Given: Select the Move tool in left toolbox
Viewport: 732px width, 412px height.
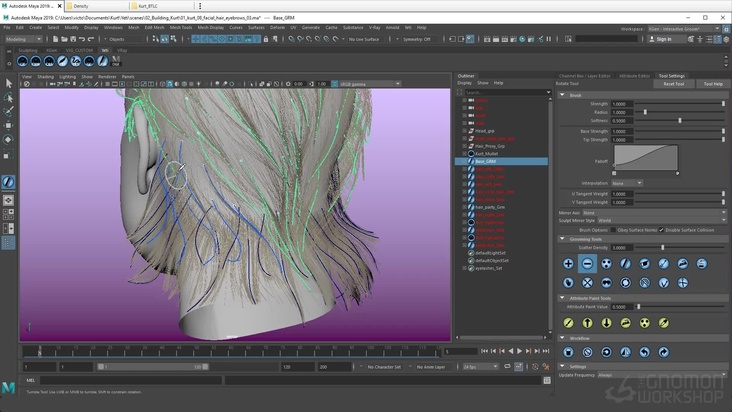Looking at the screenshot, I should tap(8, 125).
